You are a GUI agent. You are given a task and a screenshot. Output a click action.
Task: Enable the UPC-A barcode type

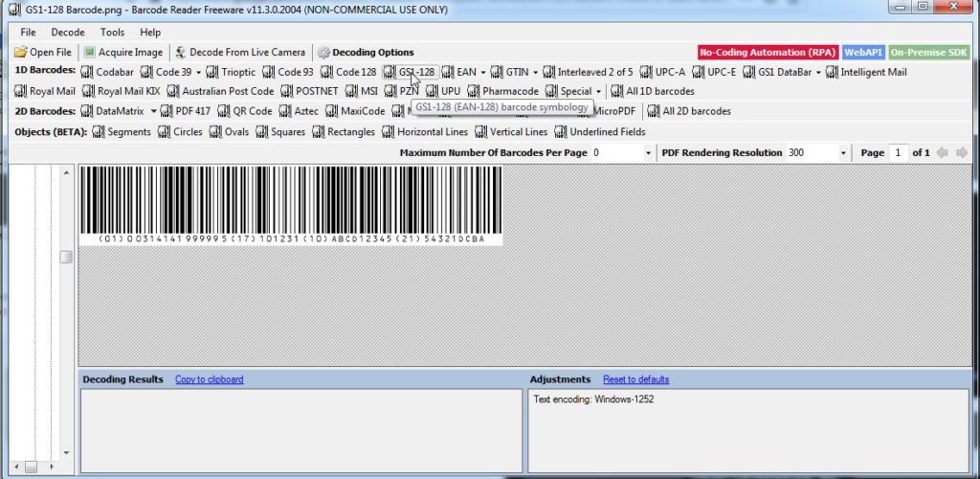tap(662, 72)
